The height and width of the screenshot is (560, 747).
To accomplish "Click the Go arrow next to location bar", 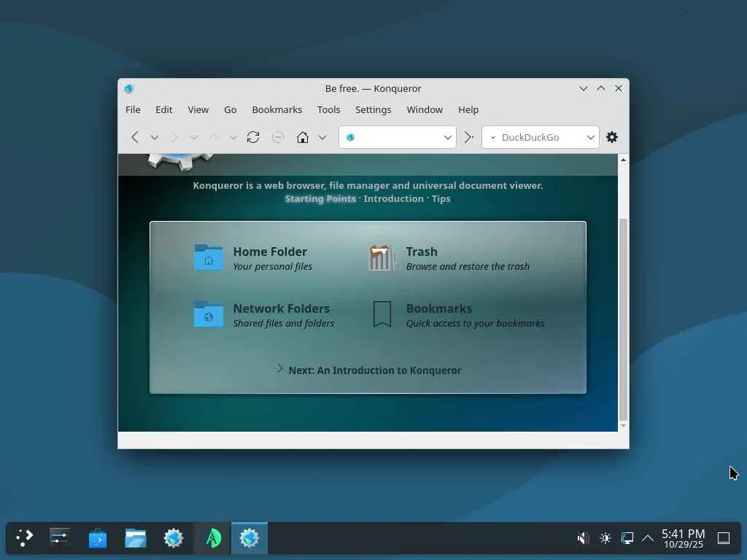I will pos(469,138).
